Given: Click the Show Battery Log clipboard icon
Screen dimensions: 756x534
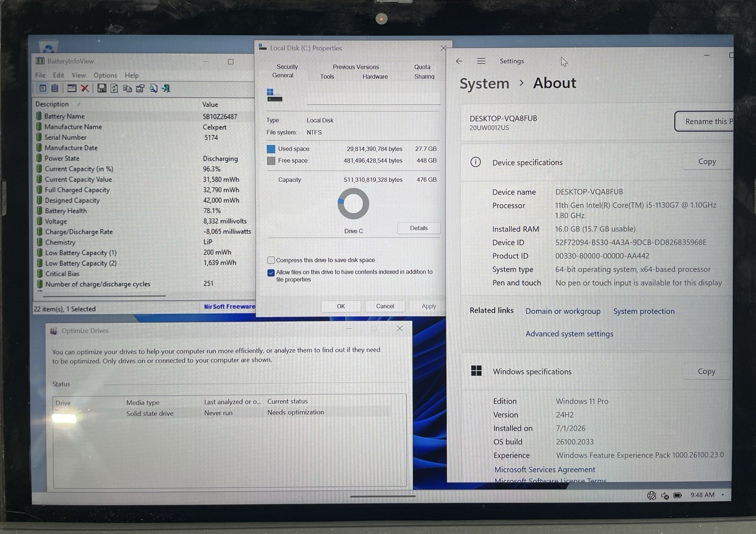Looking at the screenshot, I should tap(55, 88).
